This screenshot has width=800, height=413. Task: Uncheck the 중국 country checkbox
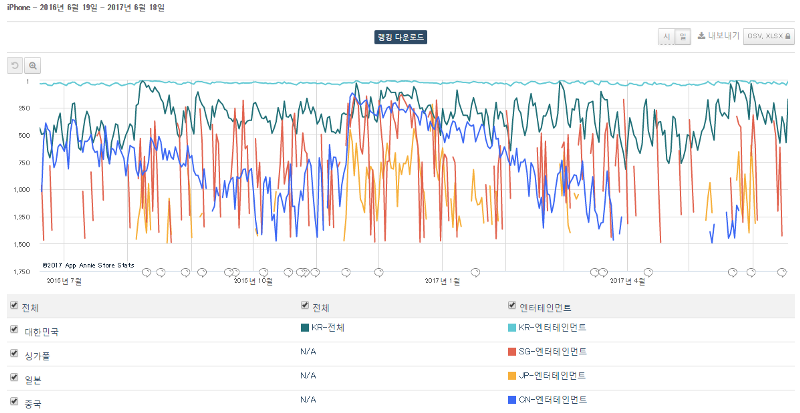14,401
